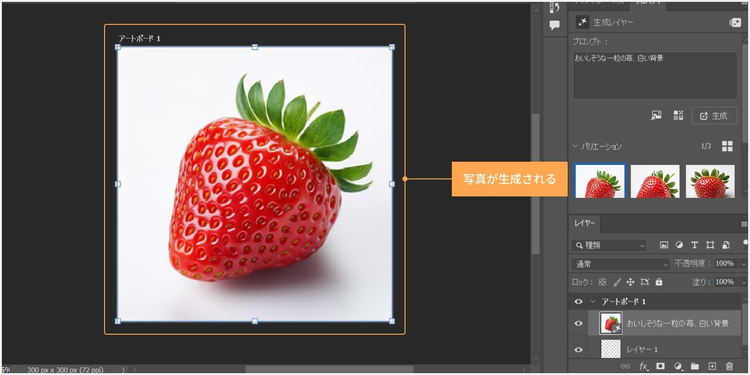Image resolution: width=750 pixels, height=375 pixels.
Task: Open the comments panel speech bubble icon
Action: tap(554, 25)
